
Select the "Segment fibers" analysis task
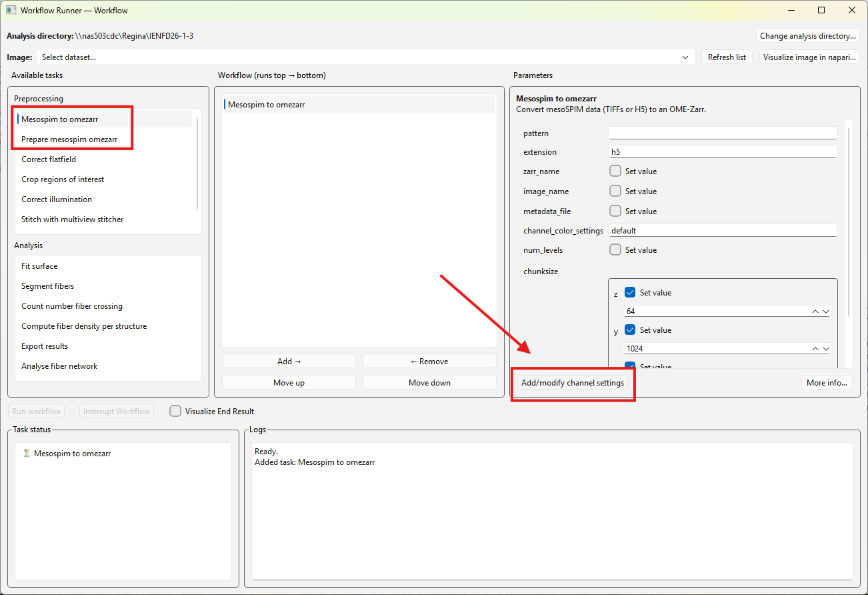point(47,285)
